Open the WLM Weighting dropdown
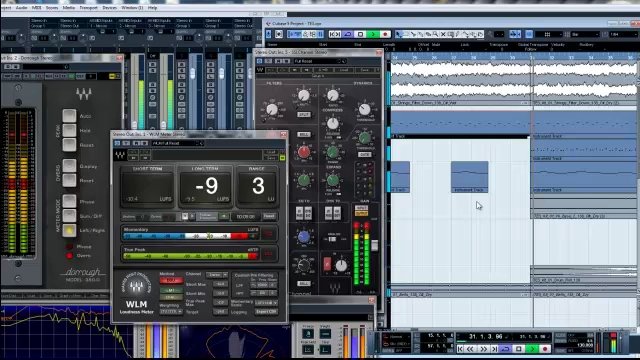Screen dimensions: 640x360 (x=171, y=311)
